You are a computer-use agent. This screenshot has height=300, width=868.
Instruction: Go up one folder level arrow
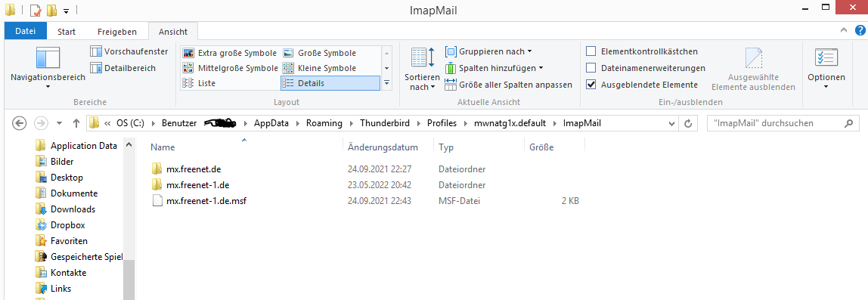pyautogui.click(x=76, y=123)
